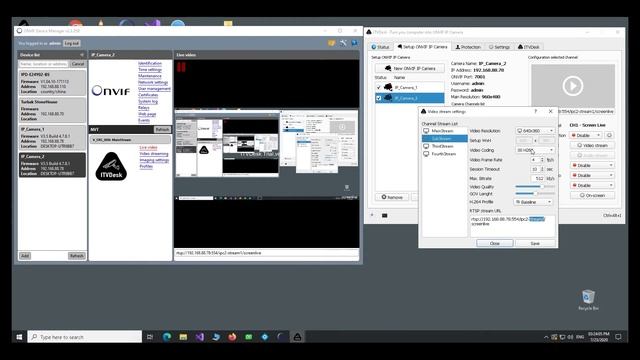This screenshot has height=360, width=640.
Task: Select IP_Camera_1 in Device list
Action: coord(52,138)
